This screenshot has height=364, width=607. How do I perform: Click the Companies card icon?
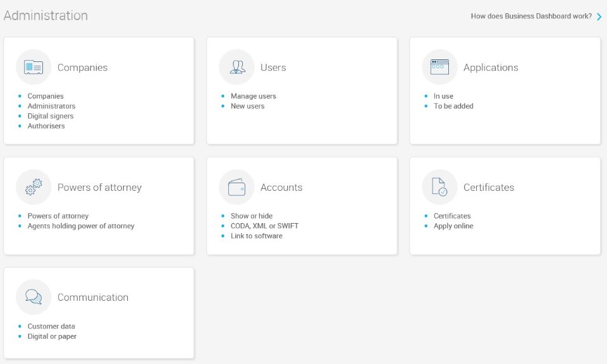click(33, 67)
